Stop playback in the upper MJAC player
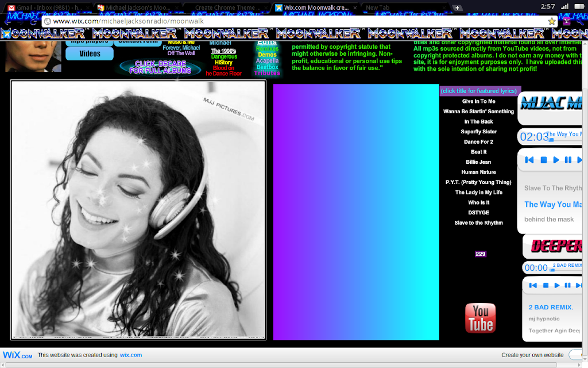The image size is (588, 368). tap(543, 160)
